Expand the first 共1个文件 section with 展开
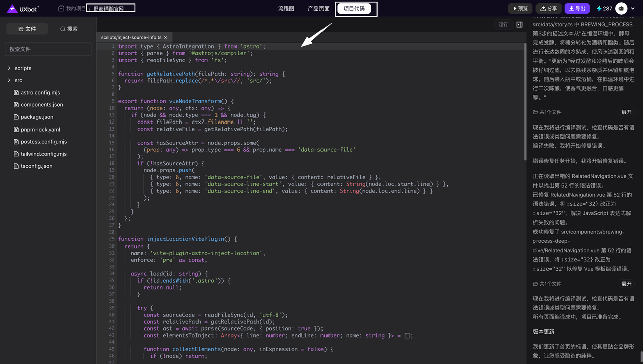This screenshot has width=643, height=364. 626,112
